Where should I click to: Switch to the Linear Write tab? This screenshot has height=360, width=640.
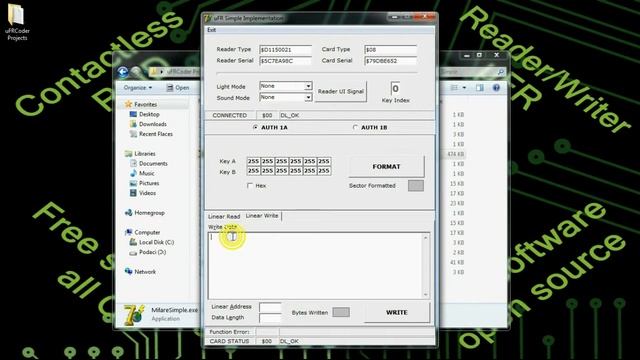coord(262,216)
